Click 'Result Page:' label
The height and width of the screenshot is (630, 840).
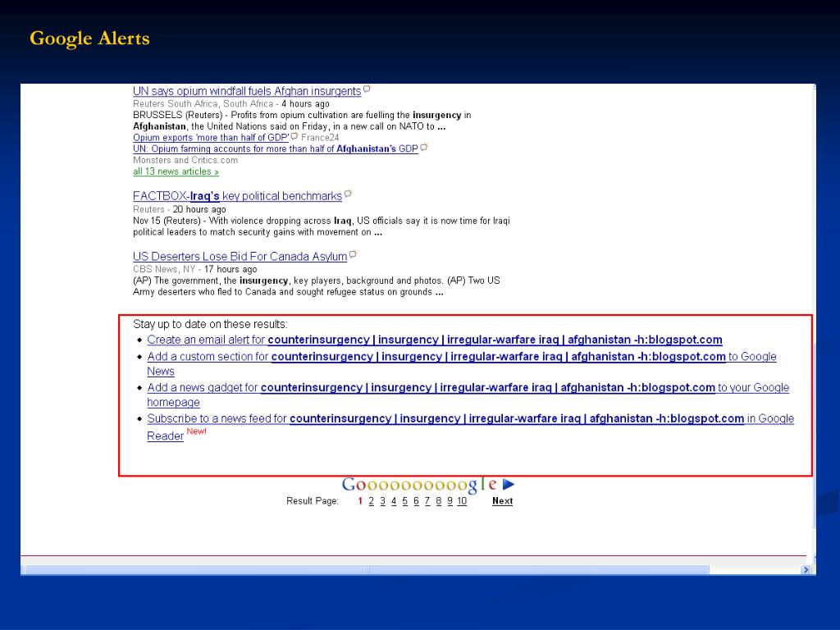[x=313, y=501]
